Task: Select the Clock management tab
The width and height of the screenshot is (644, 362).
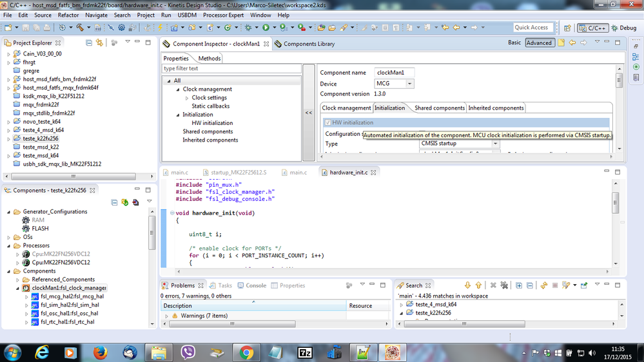Action: pos(346,108)
